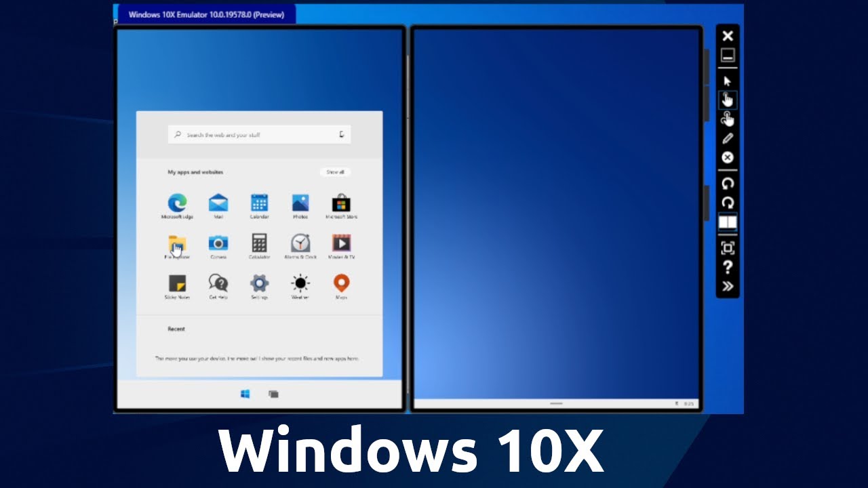Screen dimensions: 868x488
Task: Open Task View on the taskbar
Action: click(273, 394)
